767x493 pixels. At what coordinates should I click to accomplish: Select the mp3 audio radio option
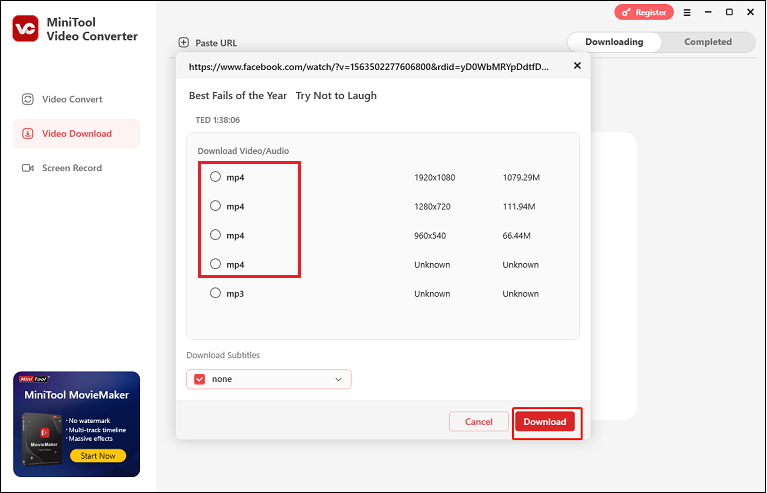215,293
